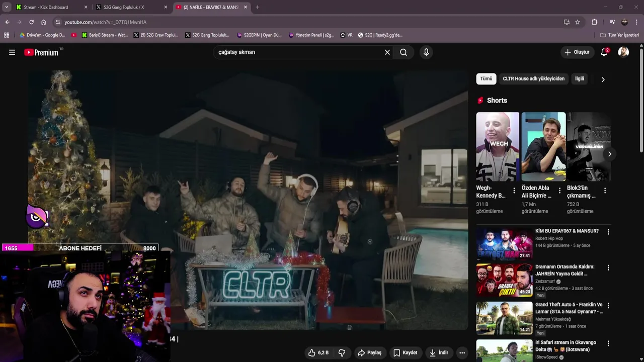Bookmark this page with the star
Viewport: 644px width, 362px height.
coord(578,22)
